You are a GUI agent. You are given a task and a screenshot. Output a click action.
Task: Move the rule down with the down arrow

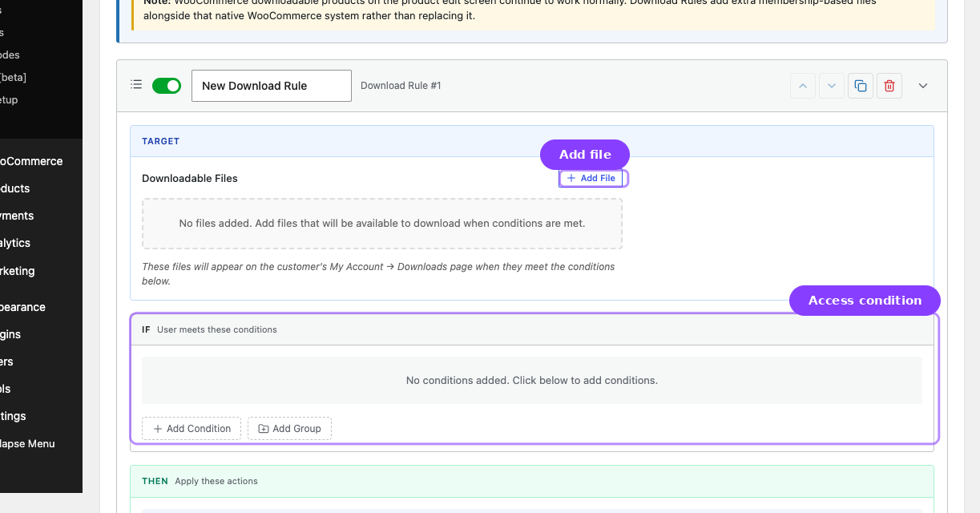[832, 86]
